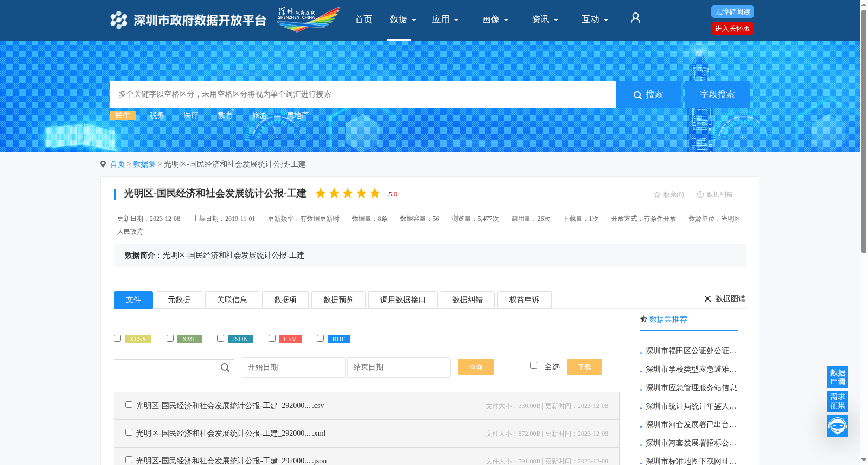Open the customer service robot icon
The image size is (868, 465).
[838, 426]
